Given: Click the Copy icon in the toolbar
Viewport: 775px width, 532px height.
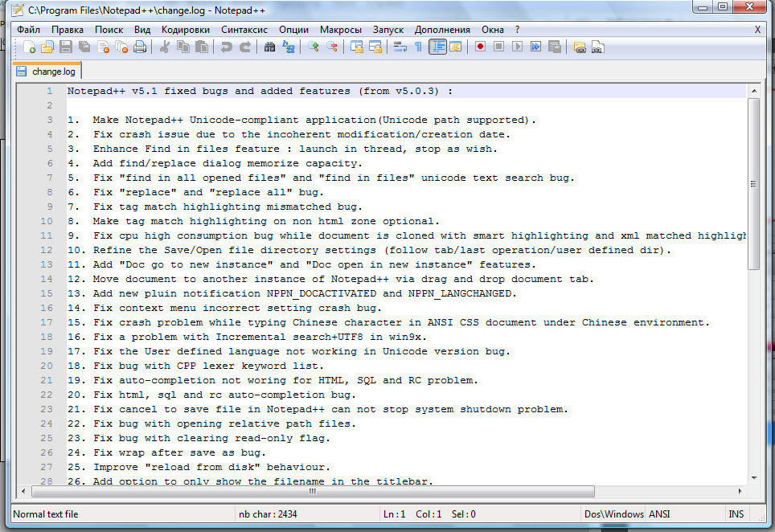Looking at the screenshot, I should [183, 47].
